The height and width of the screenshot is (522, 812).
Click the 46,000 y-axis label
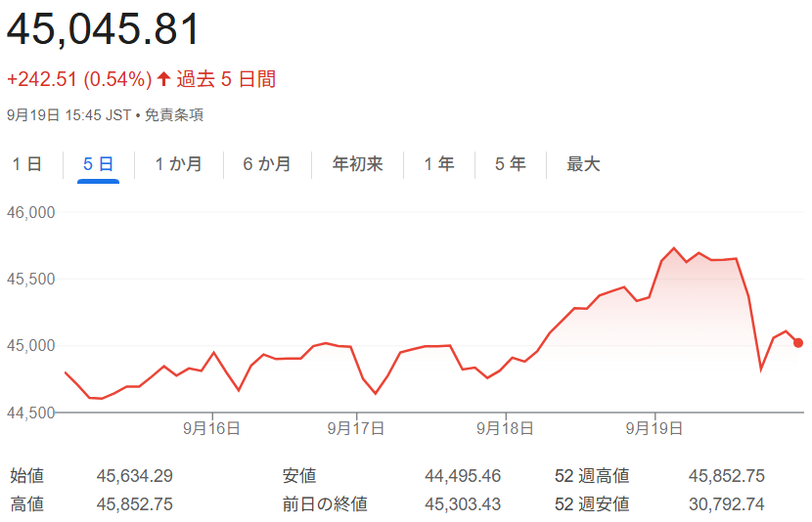(30, 212)
